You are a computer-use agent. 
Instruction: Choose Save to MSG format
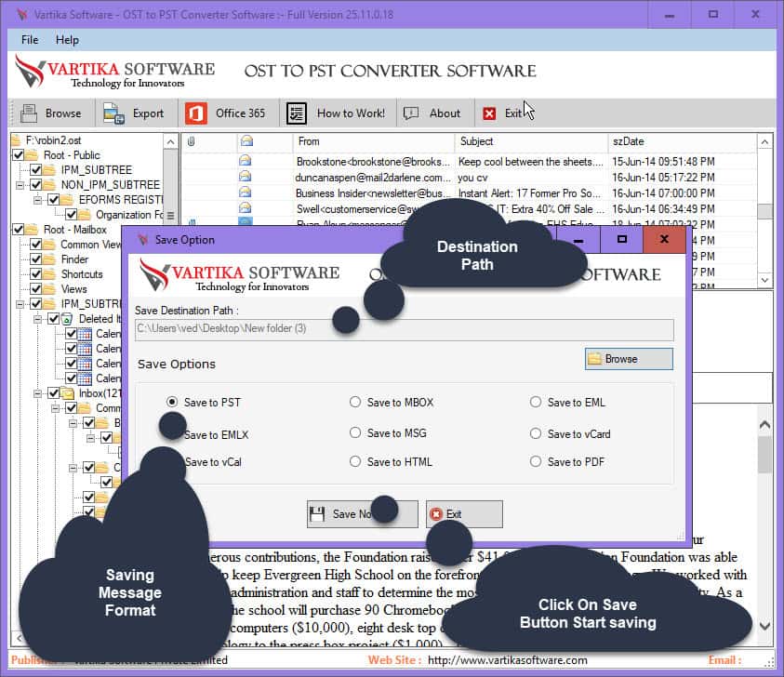(x=355, y=432)
